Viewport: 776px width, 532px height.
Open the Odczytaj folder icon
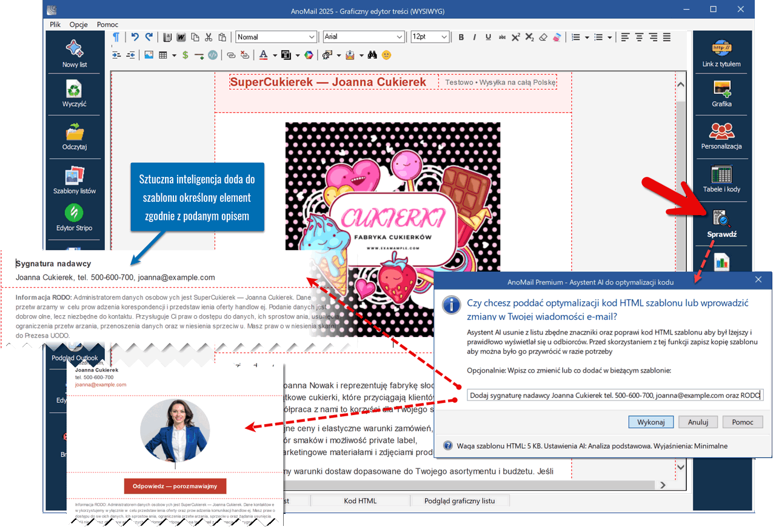[75, 131]
